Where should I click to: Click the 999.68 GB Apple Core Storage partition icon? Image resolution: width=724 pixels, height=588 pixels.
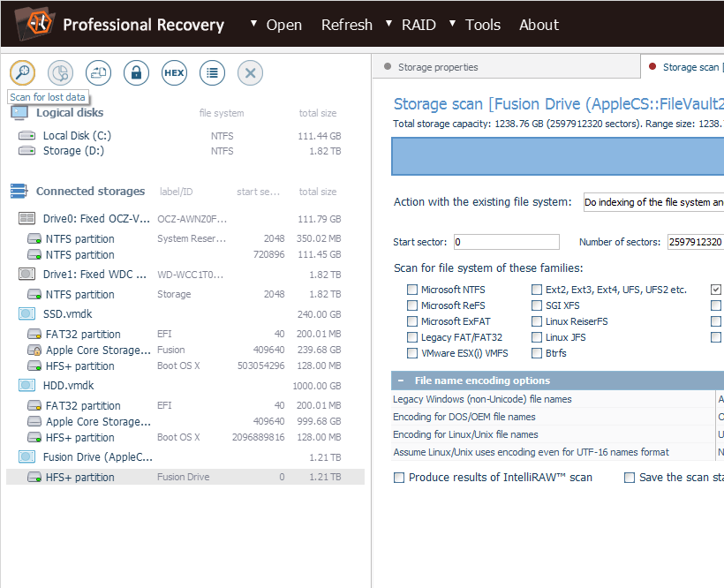click(34, 421)
